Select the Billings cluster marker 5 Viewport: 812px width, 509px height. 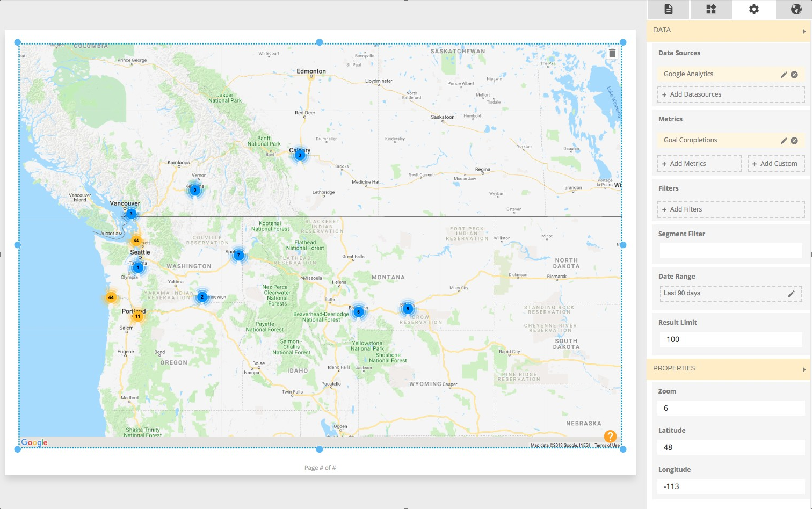(408, 309)
